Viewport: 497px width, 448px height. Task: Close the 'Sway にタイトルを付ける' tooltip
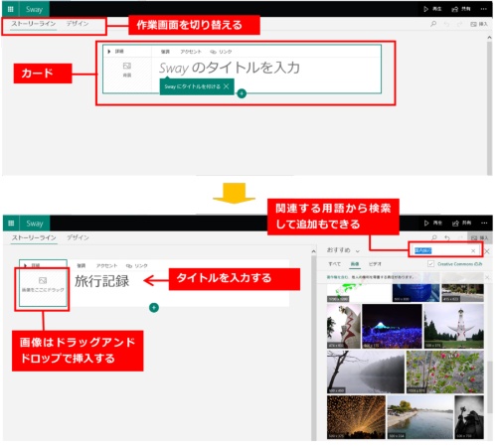tap(226, 86)
